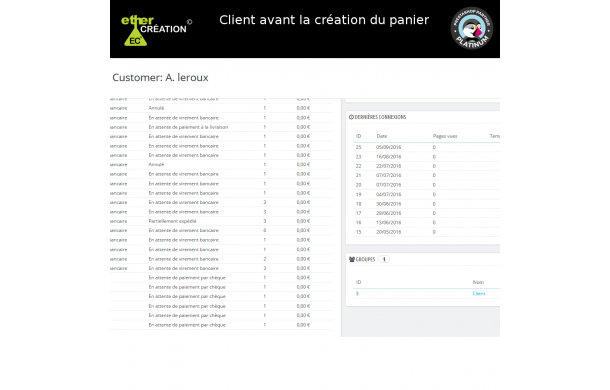Click the order quantity cell showing 6
This screenshot has height=390, width=610.
[x=265, y=230]
